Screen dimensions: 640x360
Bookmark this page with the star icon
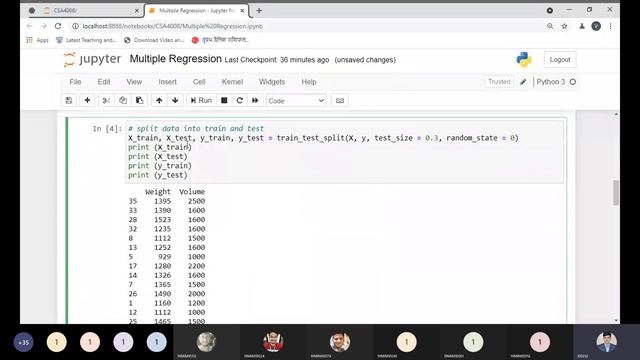point(564,26)
